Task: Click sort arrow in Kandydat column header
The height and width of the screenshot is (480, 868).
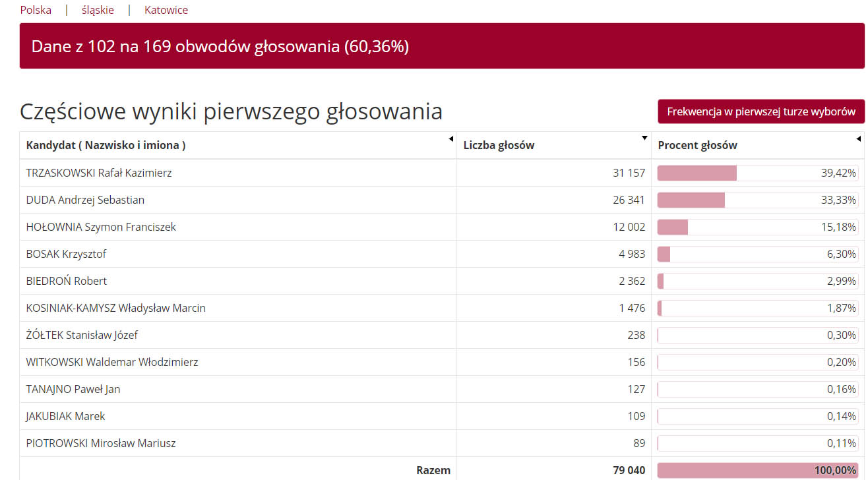Action: pyautogui.click(x=451, y=139)
